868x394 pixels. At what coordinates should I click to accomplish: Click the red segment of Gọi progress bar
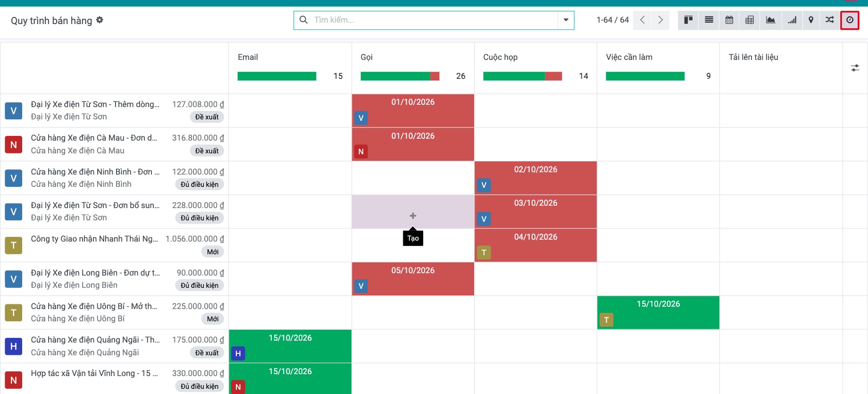tap(435, 76)
